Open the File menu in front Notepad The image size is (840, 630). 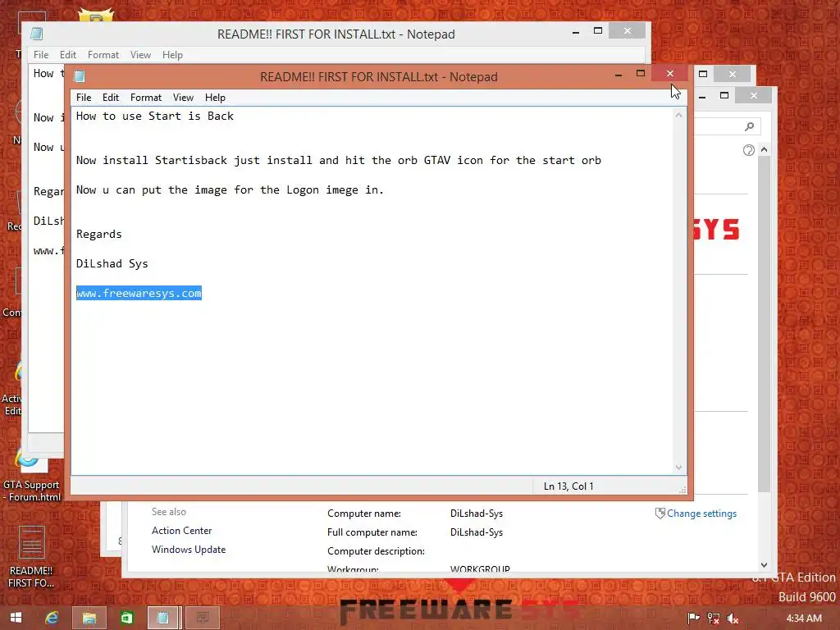tap(84, 98)
